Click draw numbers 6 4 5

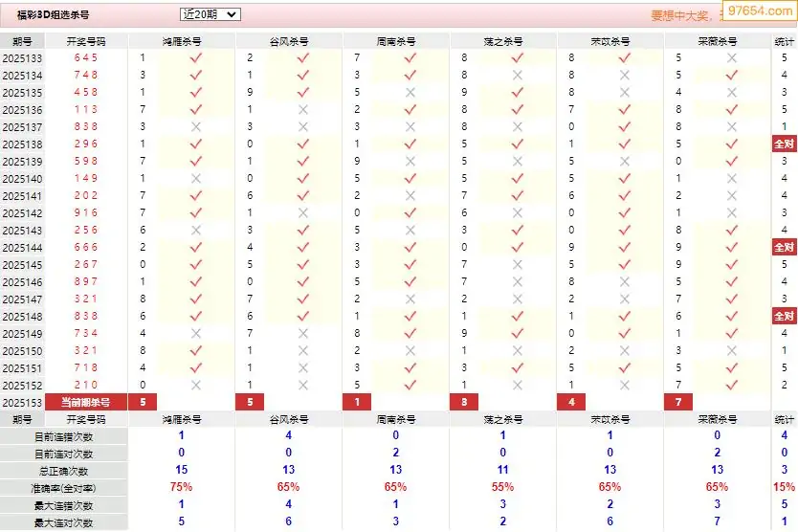[86, 57]
